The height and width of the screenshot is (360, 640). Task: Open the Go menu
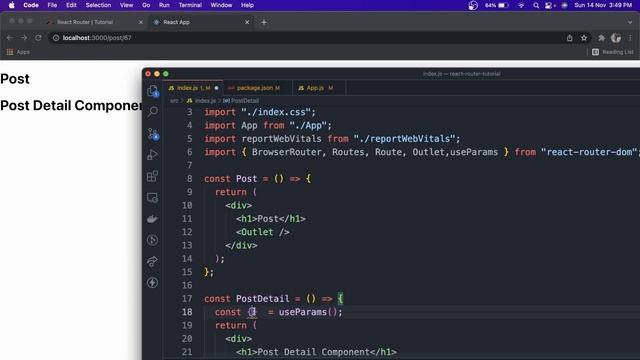click(x=146, y=5)
